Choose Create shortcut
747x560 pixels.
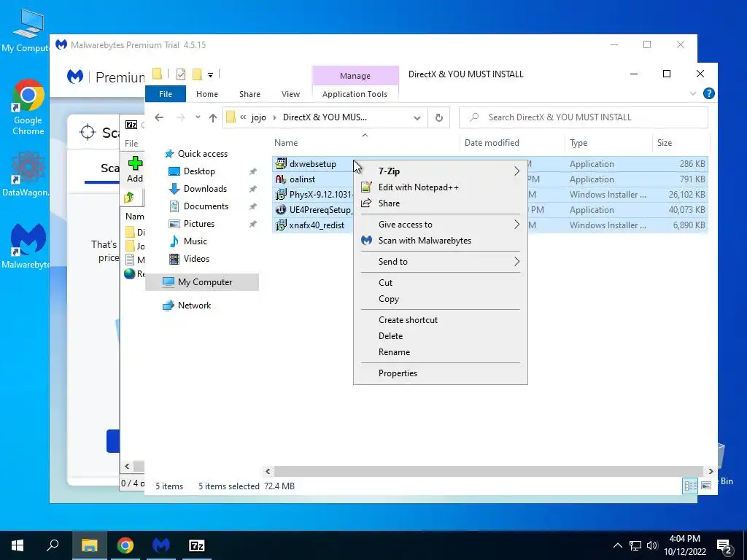pyautogui.click(x=440, y=320)
